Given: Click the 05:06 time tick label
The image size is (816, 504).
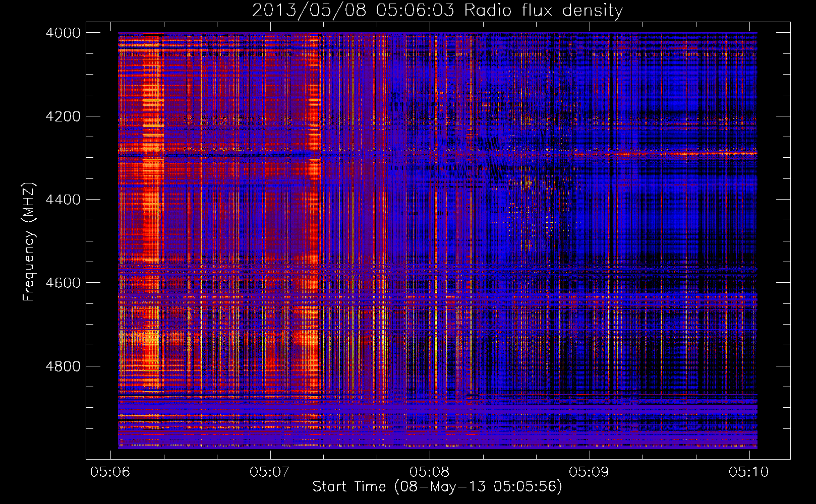Looking at the screenshot, I should [x=110, y=472].
